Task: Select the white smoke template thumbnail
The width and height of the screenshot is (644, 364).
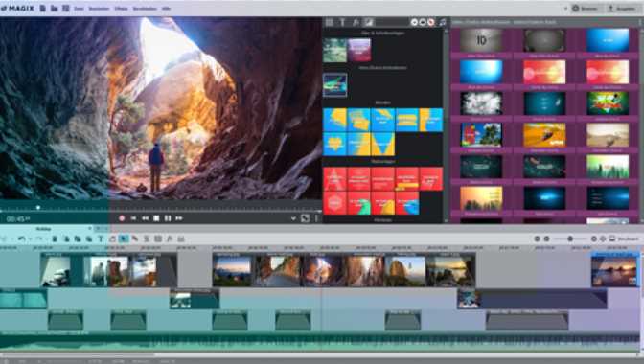Action: coord(481,103)
